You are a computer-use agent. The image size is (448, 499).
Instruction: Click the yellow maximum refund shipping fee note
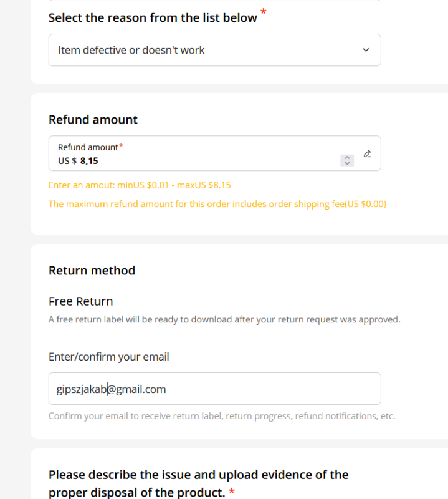tap(217, 204)
